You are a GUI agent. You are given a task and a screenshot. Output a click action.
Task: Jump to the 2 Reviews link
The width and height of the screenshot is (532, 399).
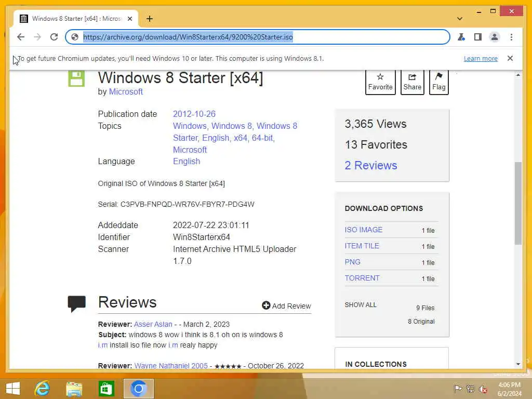pos(370,165)
